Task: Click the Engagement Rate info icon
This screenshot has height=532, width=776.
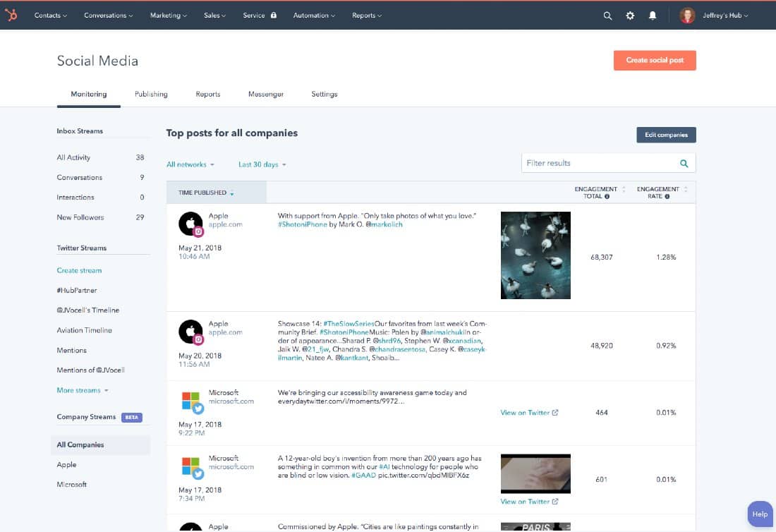Action: click(x=667, y=197)
